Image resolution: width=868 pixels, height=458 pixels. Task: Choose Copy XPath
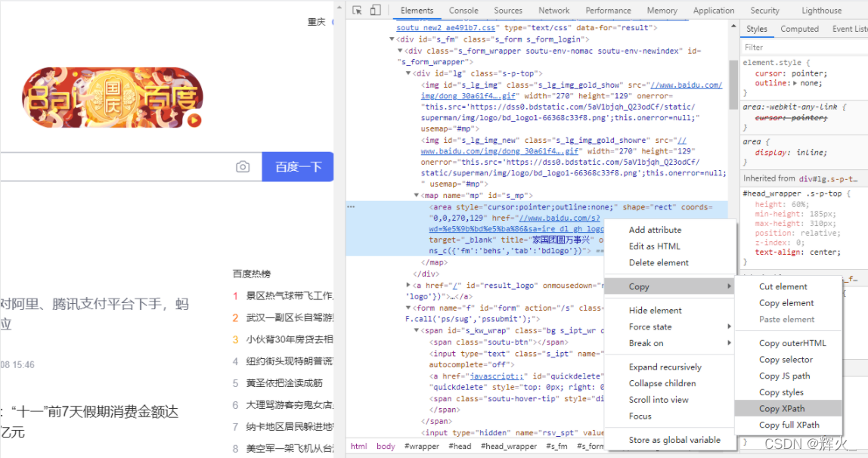click(789, 408)
